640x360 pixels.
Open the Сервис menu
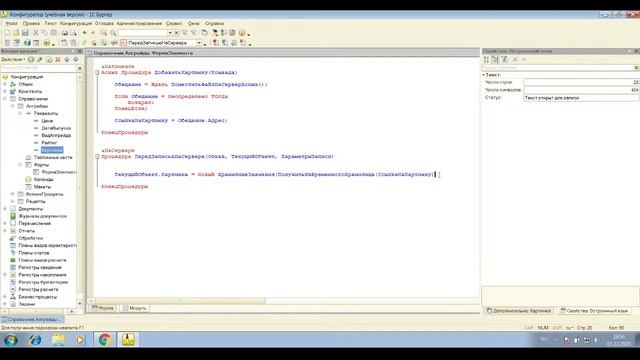(x=174, y=24)
